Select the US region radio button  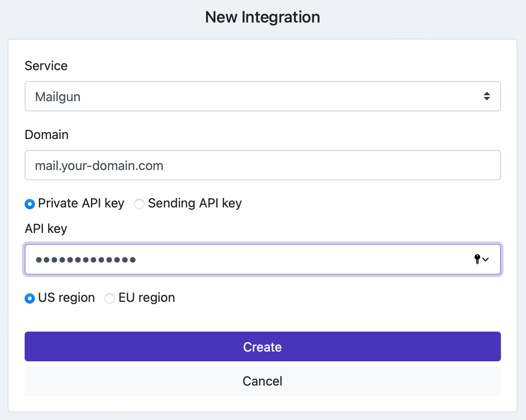pyautogui.click(x=30, y=298)
